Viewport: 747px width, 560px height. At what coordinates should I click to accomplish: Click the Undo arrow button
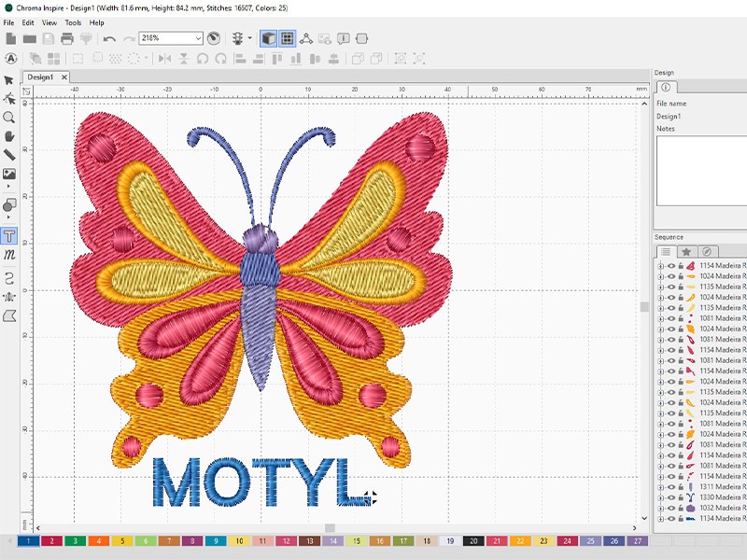(110, 38)
